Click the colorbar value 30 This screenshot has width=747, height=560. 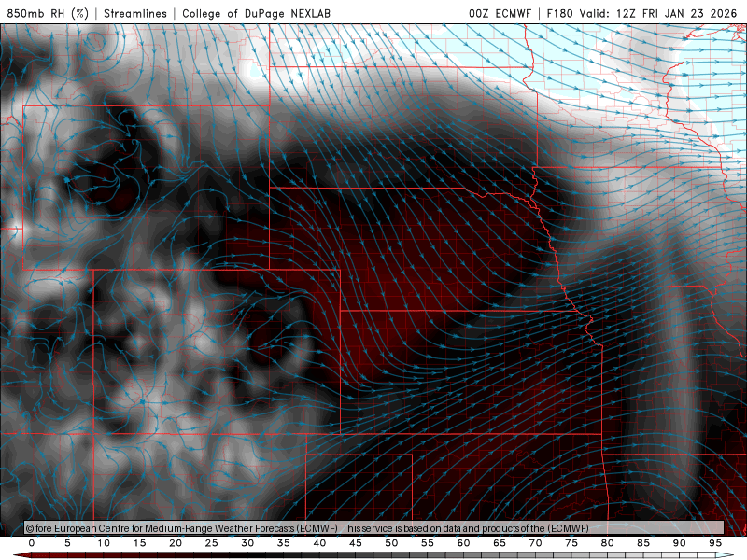[x=247, y=543]
